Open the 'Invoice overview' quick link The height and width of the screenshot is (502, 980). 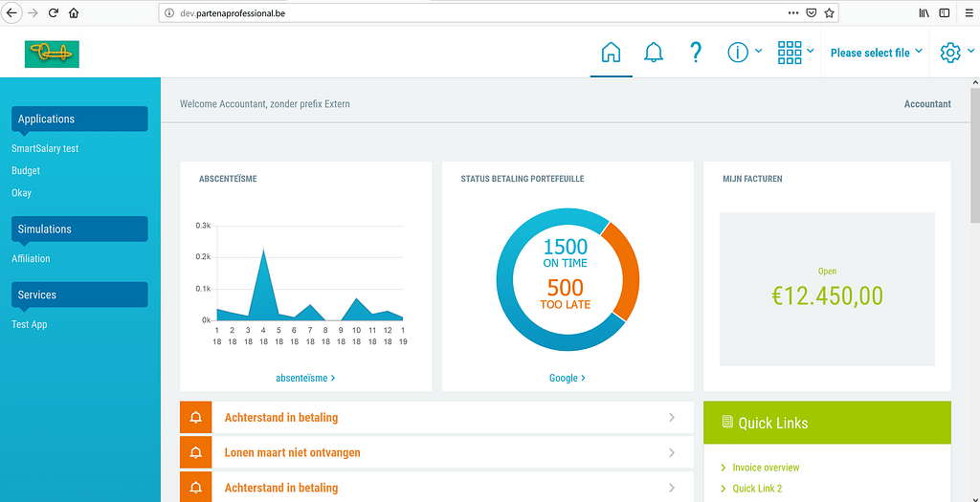pyautogui.click(x=766, y=468)
